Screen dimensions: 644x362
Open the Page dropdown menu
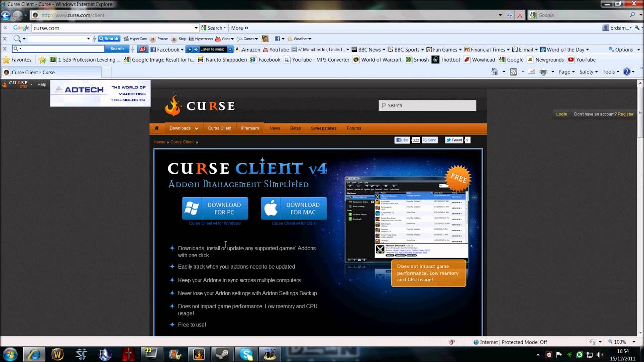(x=567, y=72)
